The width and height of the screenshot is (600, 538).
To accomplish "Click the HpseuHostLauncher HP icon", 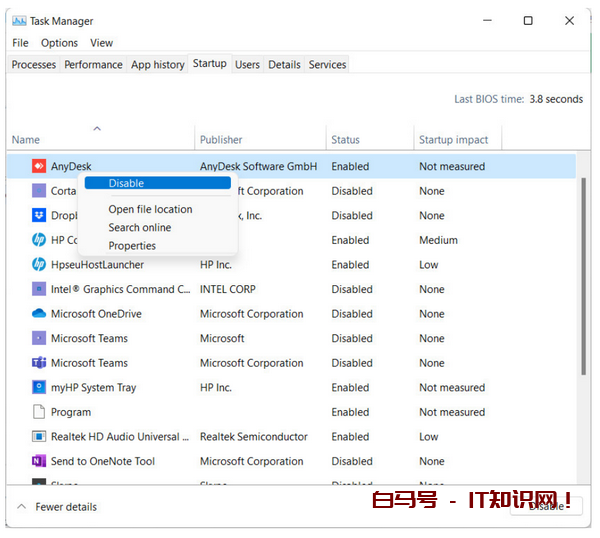I will [x=39, y=265].
